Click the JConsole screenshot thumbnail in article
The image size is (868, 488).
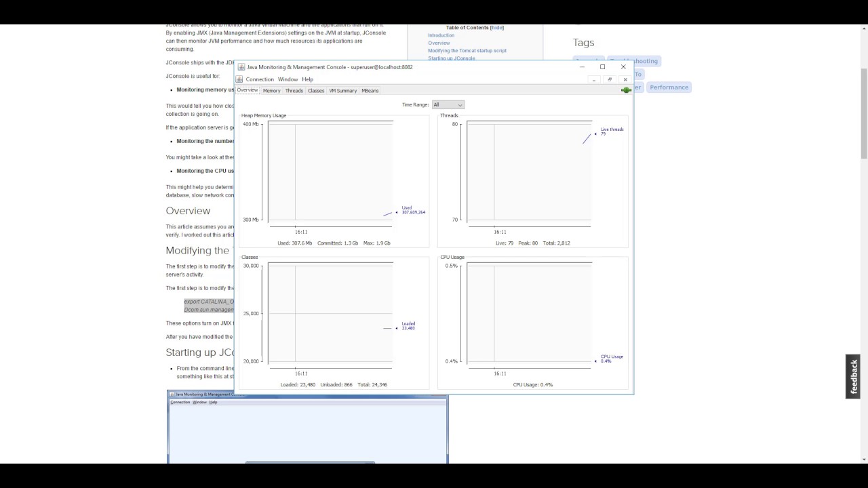[307, 427]
